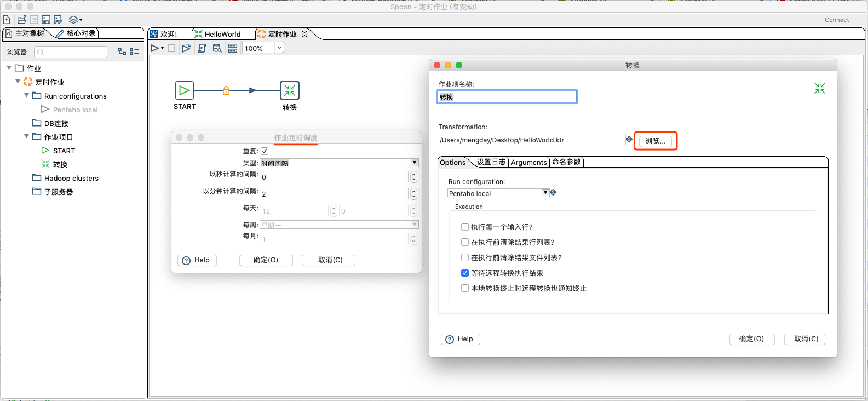Open the run options arrow beside play icon
Screen dimensions: 868x401
tap(162, 49)
